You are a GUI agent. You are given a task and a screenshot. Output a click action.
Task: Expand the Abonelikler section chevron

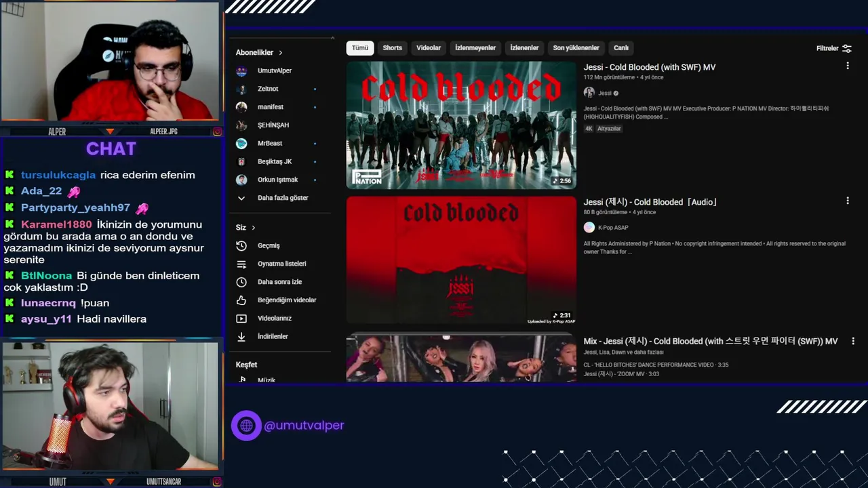click(x=281, y=53)
